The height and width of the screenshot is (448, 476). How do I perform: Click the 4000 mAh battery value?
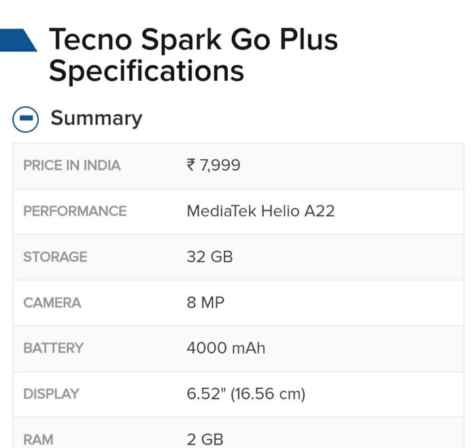226,348
